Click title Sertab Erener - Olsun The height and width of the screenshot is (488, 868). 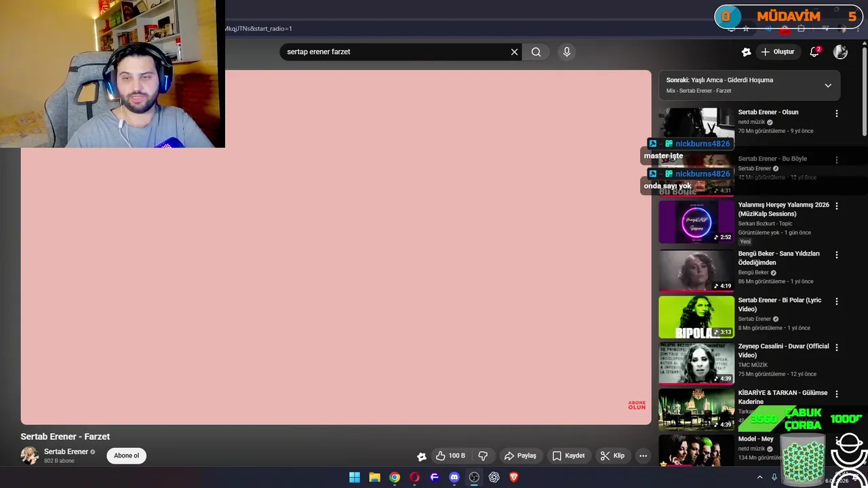[768, 113]
